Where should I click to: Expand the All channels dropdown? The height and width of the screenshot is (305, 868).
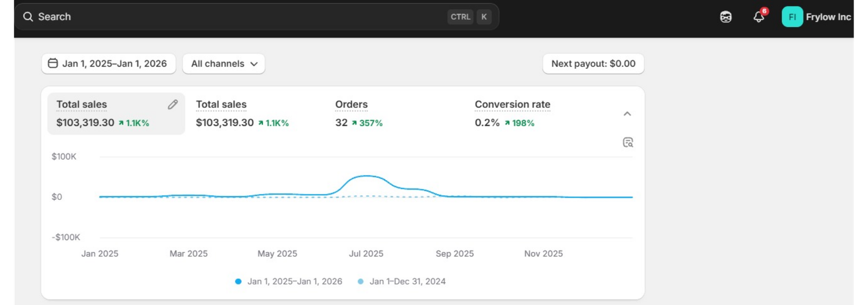[224, 63]
